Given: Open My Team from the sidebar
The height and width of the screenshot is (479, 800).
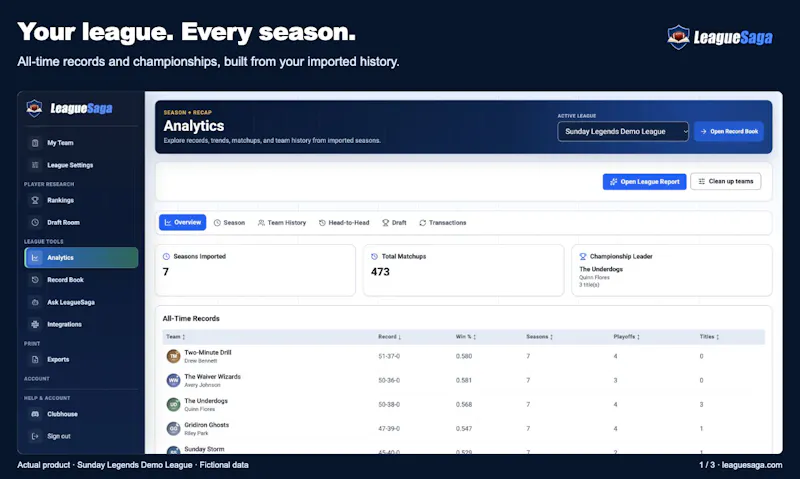Looking at the screenshot, I should [81, 143].
